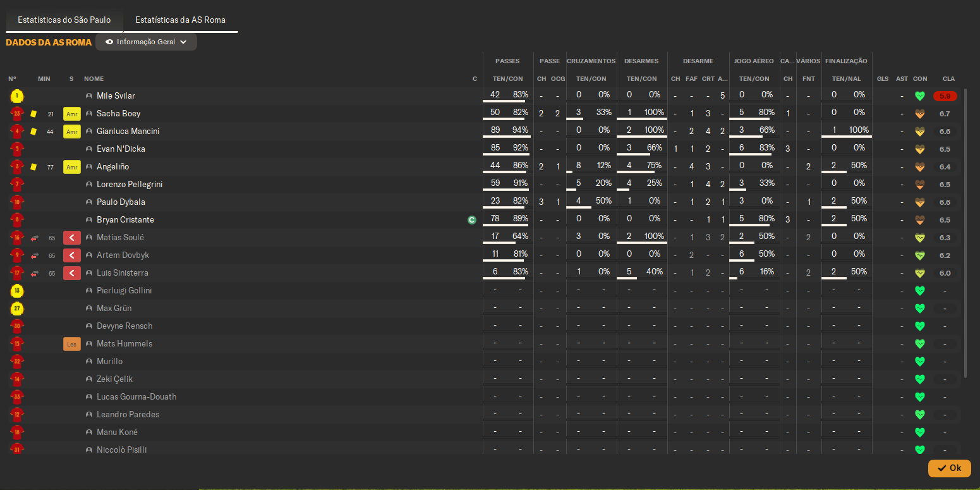This screenshot has width=980, height=490.
Task: Sort by the AST column header
Action: 902,79
